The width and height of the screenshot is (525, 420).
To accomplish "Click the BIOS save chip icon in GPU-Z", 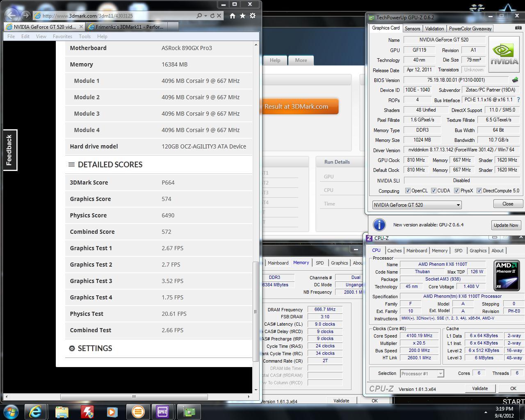I will 515,80.
